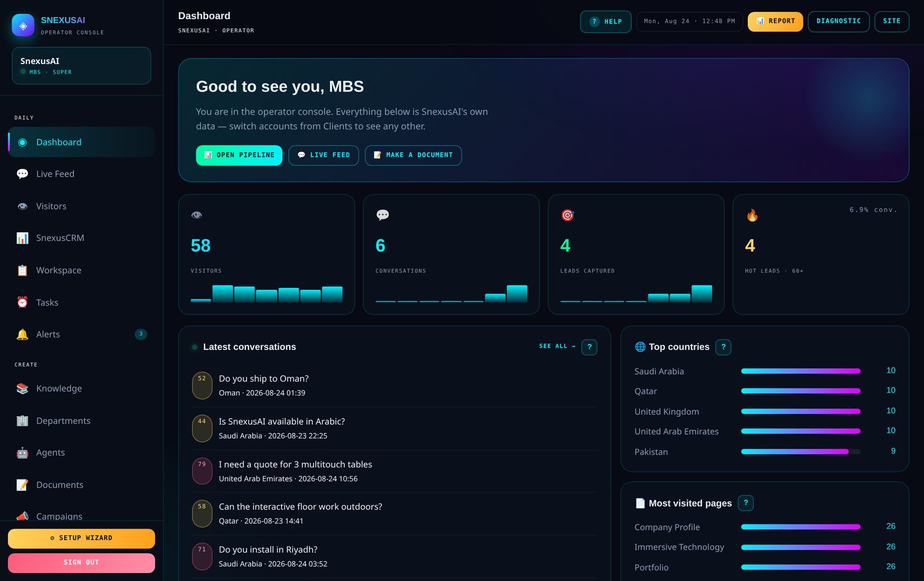Open the Diagnostic page

[x=839, y=22]
